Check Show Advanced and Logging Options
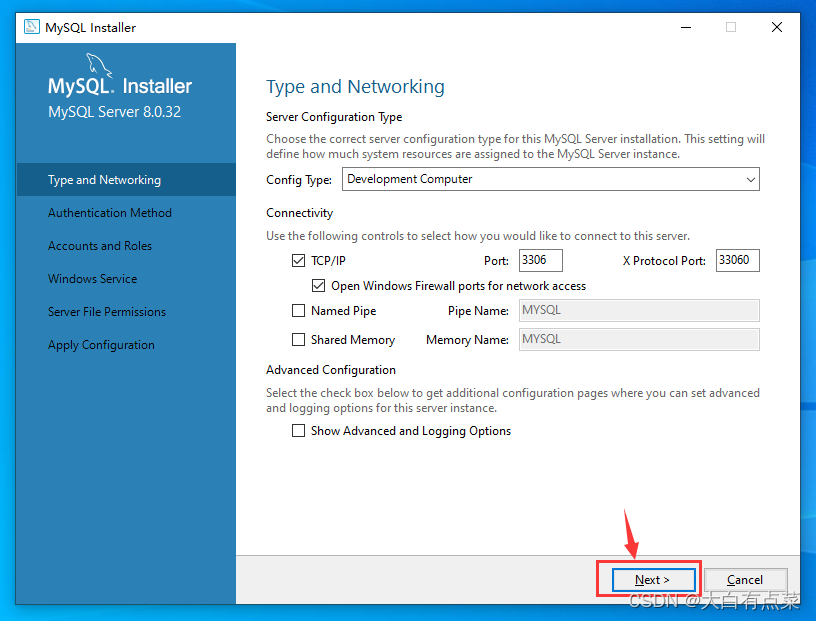The image size is (816, 621). 298,430
